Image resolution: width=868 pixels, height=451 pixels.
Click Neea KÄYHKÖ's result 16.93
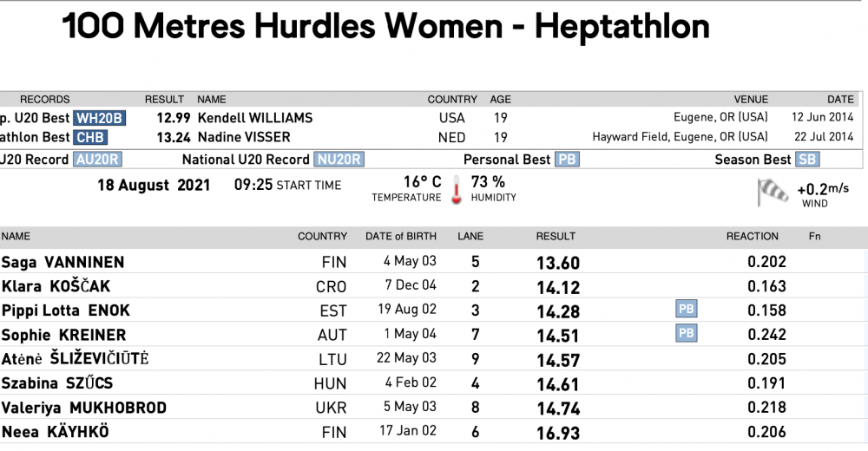pos(558,432)
